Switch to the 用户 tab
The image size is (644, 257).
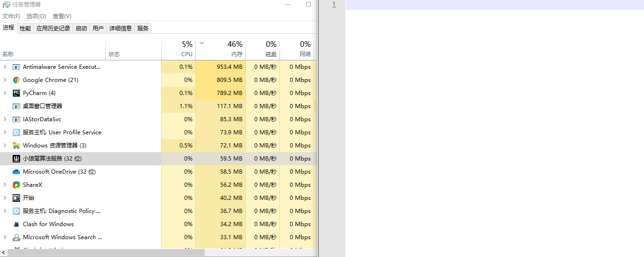click(x=98, y=29)
